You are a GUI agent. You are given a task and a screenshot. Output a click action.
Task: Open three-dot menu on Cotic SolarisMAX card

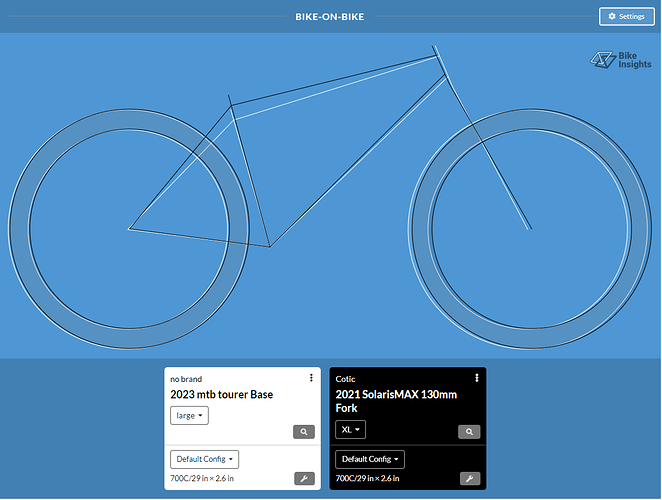tap(477, 378)
